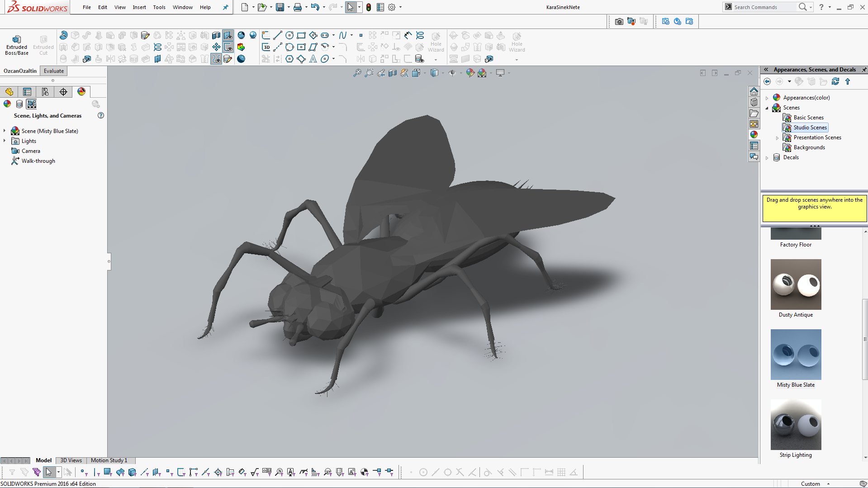Open the FeatureManager design tree tab

click(9, 92)
